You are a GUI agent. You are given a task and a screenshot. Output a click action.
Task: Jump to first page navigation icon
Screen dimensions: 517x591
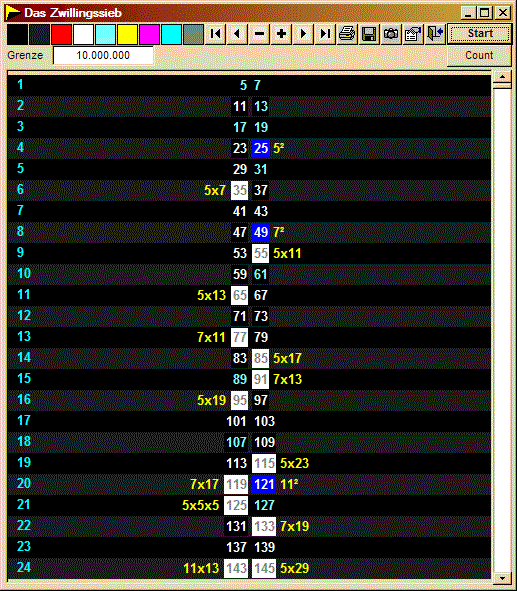point(216,34)
